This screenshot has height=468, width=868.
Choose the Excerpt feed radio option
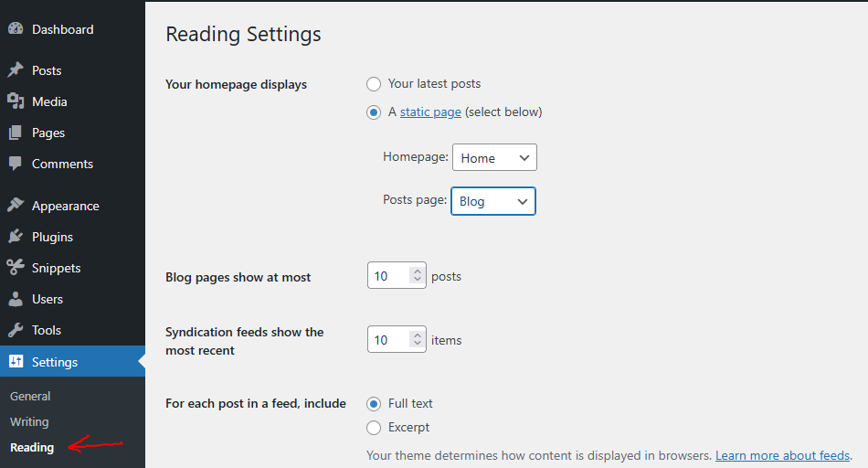tap(374, 428)
